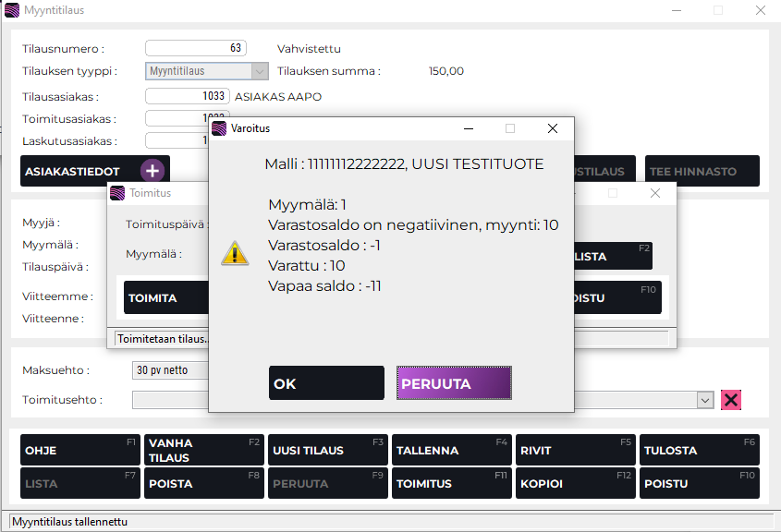Screen dimensions: 781x532
Task: Close the Toimitus window
Action: pos(655,193)
